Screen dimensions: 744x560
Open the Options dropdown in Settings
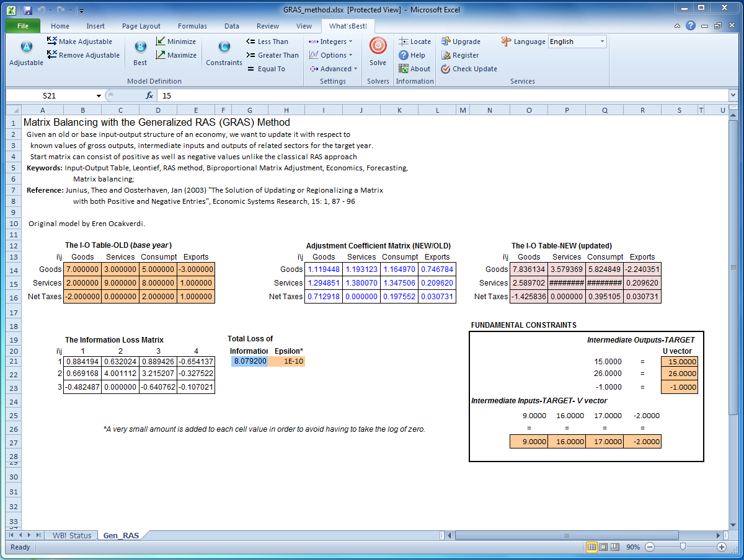click(330, 55)
